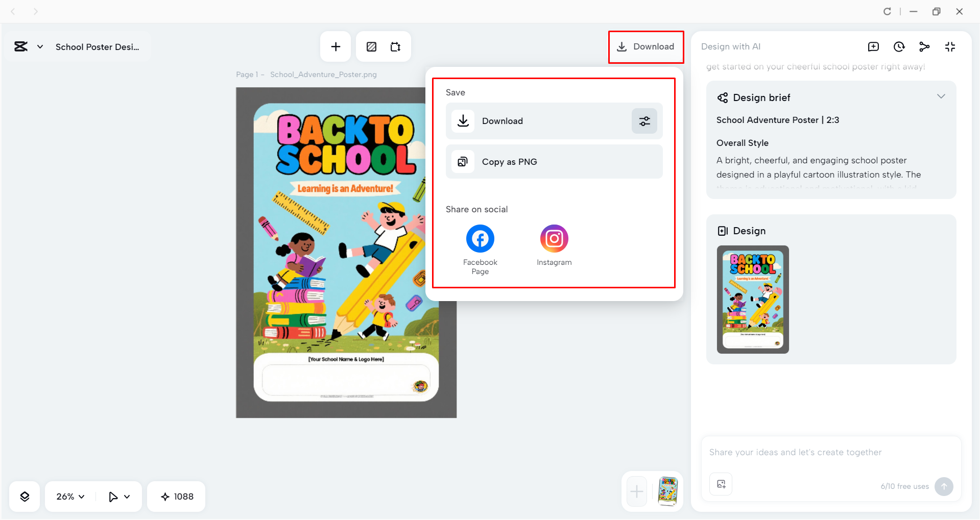View the design history icon
This screenshot has width=980, height=520.
pos(899,46)
